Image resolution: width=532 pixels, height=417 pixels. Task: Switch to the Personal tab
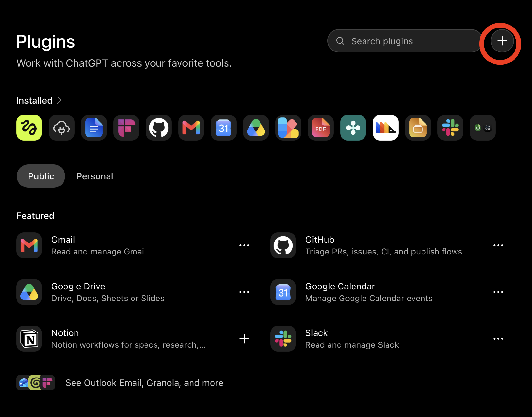pyautogui.click(x=95, y=176)
